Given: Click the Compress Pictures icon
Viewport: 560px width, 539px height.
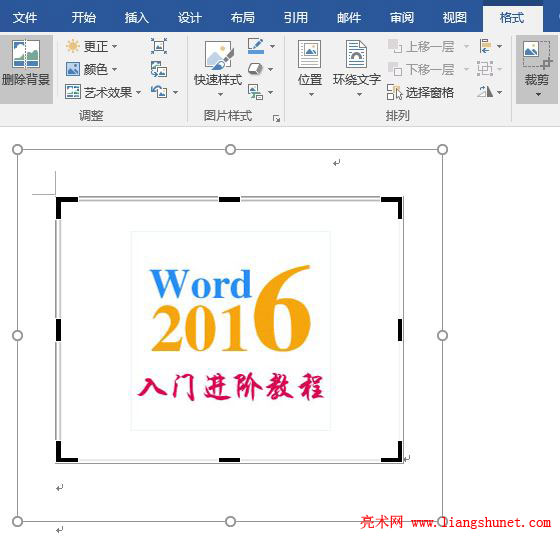Looking at the screenshot, I should [x=159, y=46].
